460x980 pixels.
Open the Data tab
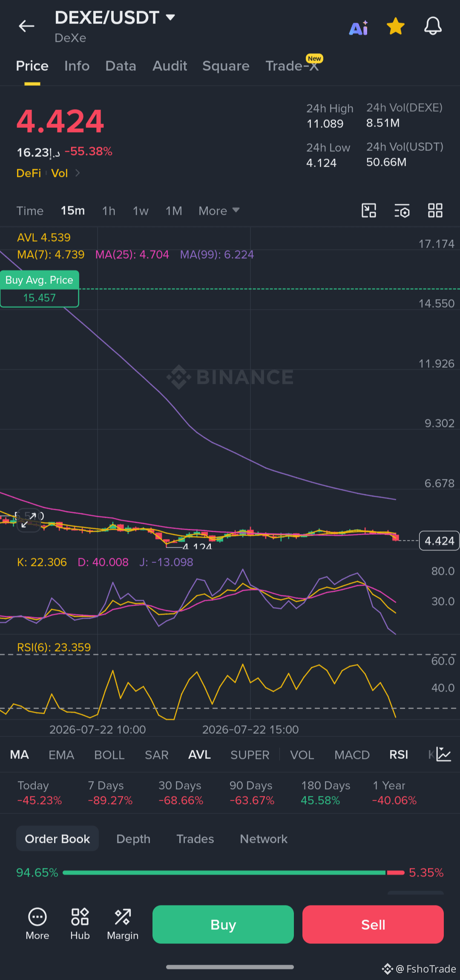(x=121, y=66)
